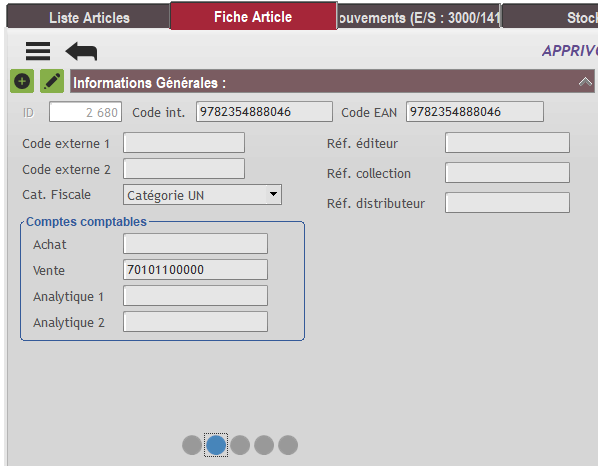598x466 pixels.
Task: Click the Réf. distributeur field
Action: 507,202
